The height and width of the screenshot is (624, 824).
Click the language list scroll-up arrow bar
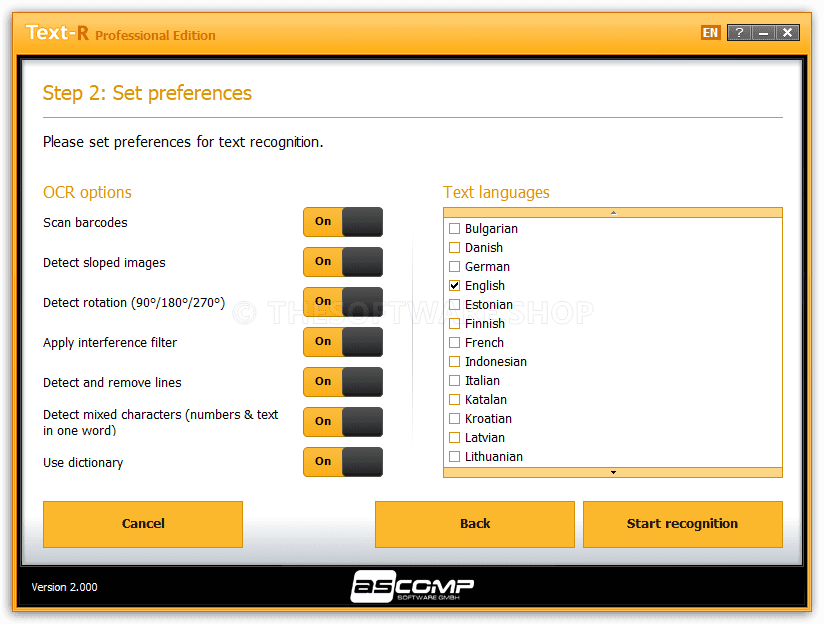[x=613, y=212]
